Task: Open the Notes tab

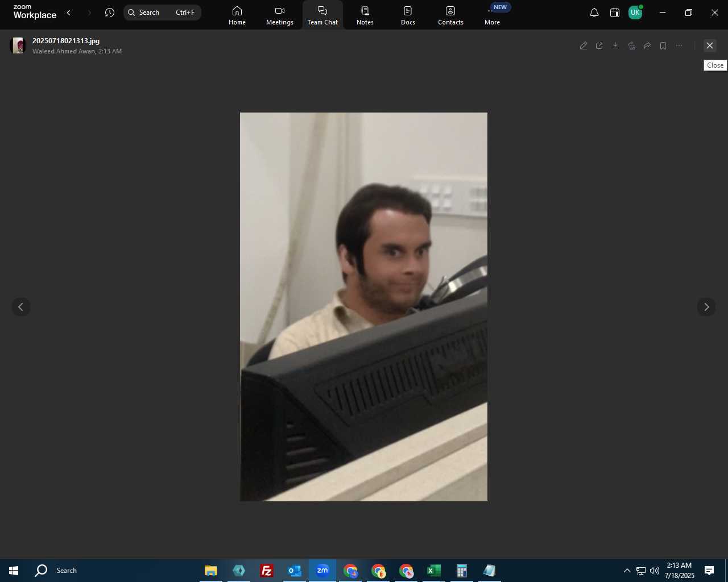Action: click(x=365, y=15)
